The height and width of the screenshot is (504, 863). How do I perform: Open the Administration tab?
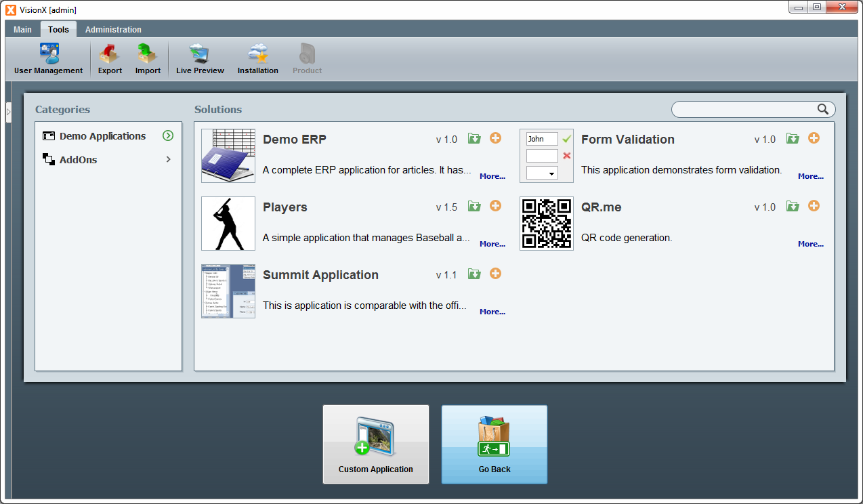pyautogui.click(x=113, y=29)
